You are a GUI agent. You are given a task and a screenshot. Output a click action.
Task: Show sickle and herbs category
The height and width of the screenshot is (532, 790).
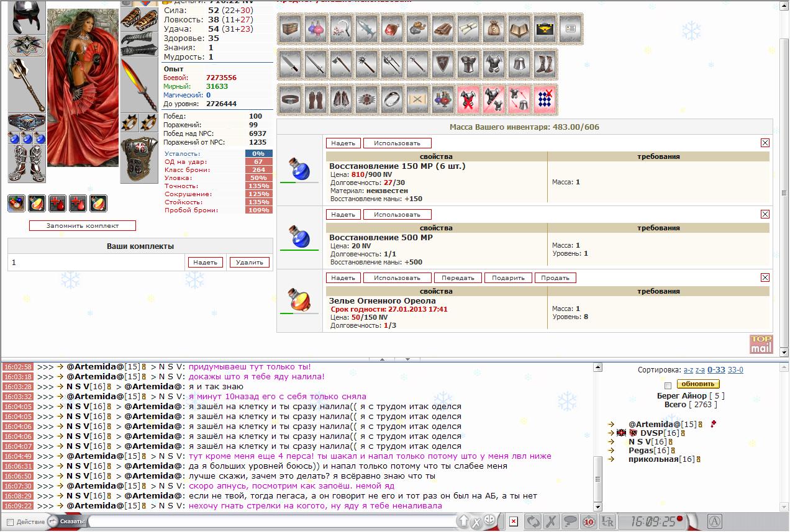(342, 29)
